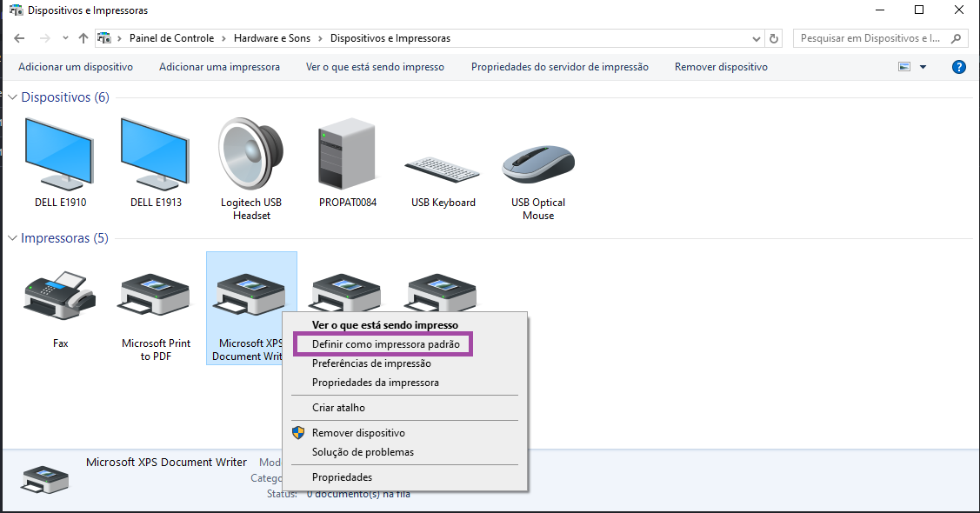The width and height of the screenshot is (980, 513).
Task: Click Adicionar um dispositivo in toolbar
Action: [x=76, y=67]
